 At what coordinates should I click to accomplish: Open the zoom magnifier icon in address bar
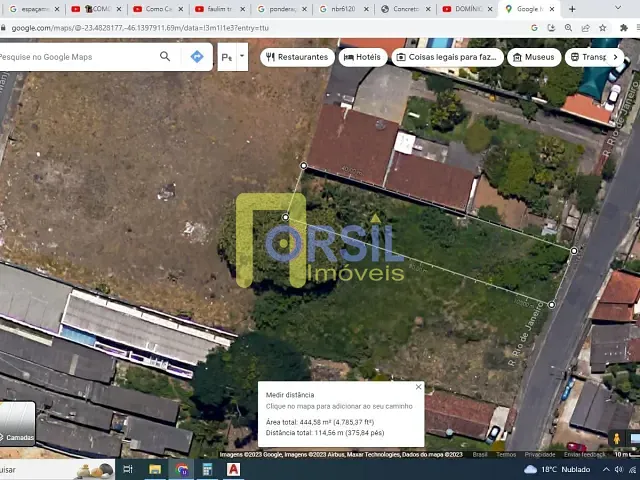coord(568,28)
